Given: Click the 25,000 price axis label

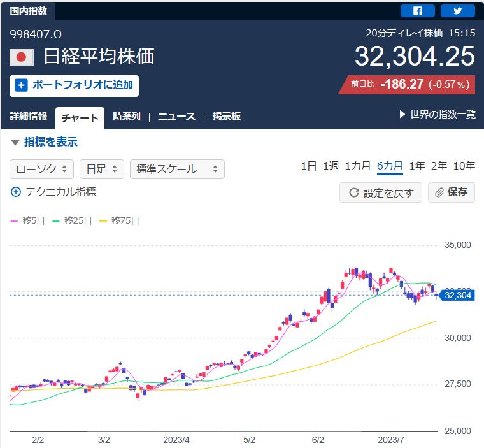Looking at the screenshot, I should [458, 431].
